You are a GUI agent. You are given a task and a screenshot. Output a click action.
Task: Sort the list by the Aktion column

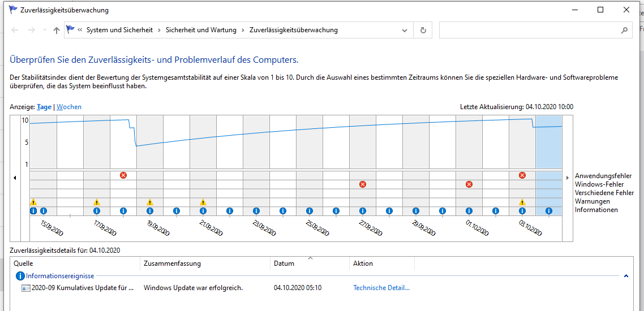pos(382,264)
